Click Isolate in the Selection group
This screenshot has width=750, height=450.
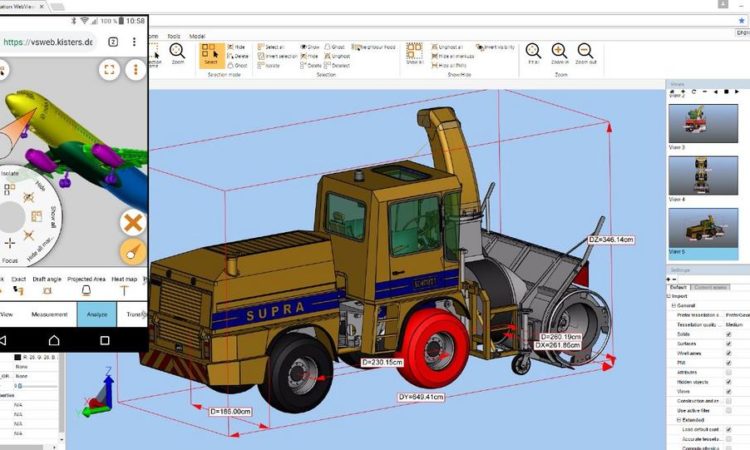269,66
